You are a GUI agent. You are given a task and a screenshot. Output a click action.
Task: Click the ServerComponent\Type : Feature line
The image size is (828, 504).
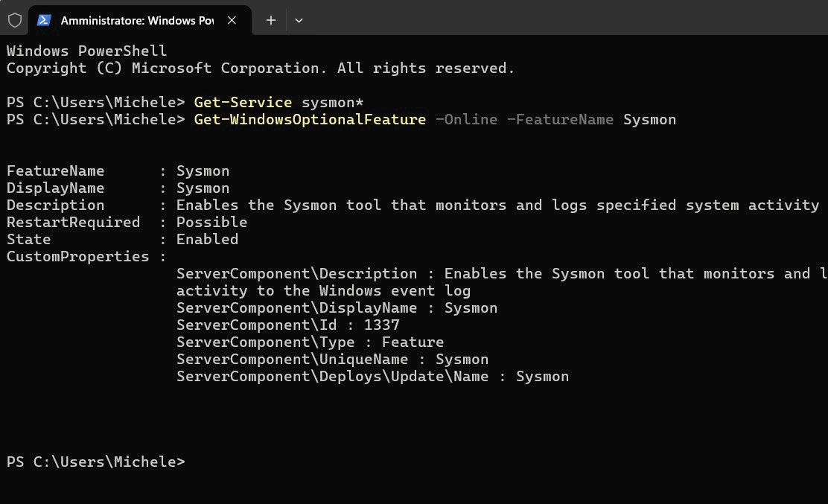tap(310, 342)
